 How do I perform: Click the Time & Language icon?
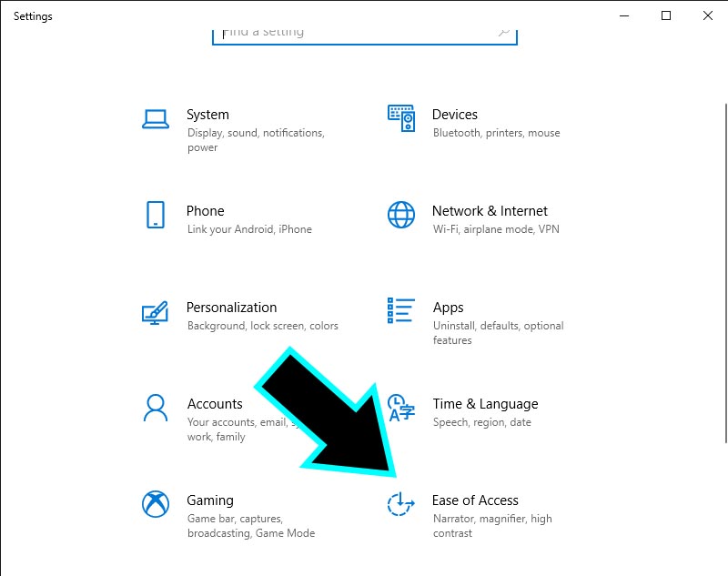pyautogui.click(x=399, y=408)
